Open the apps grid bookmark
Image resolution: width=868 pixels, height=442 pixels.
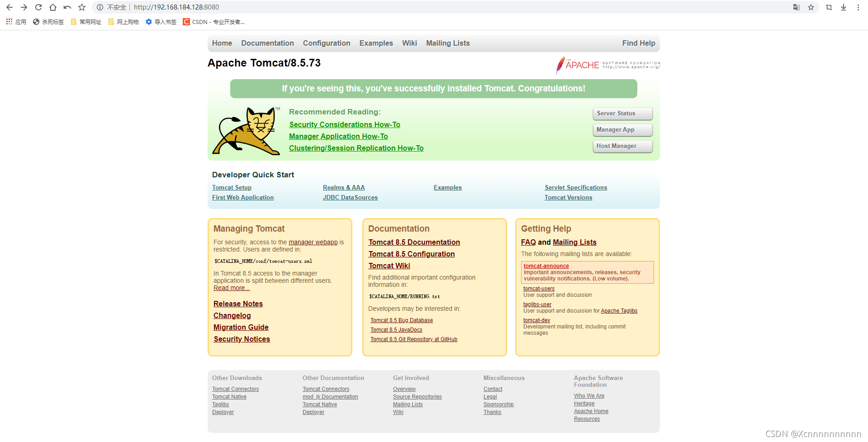pos(16,22)
